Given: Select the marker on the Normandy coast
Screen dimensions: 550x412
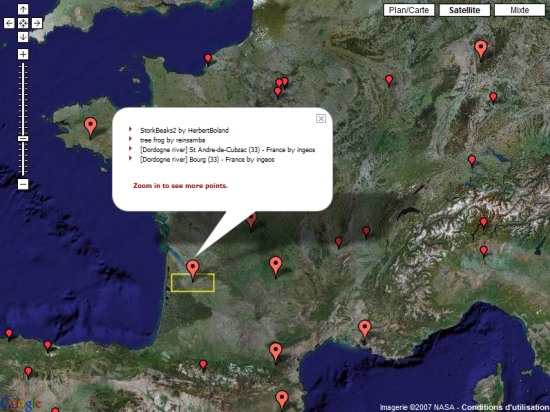Looking at the screenshot, I should [208, 59].
